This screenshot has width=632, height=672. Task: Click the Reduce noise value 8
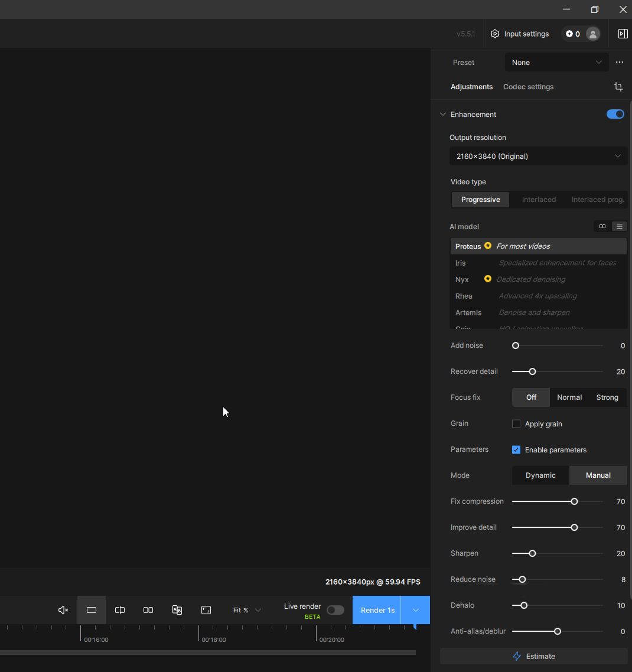[623, 579]
